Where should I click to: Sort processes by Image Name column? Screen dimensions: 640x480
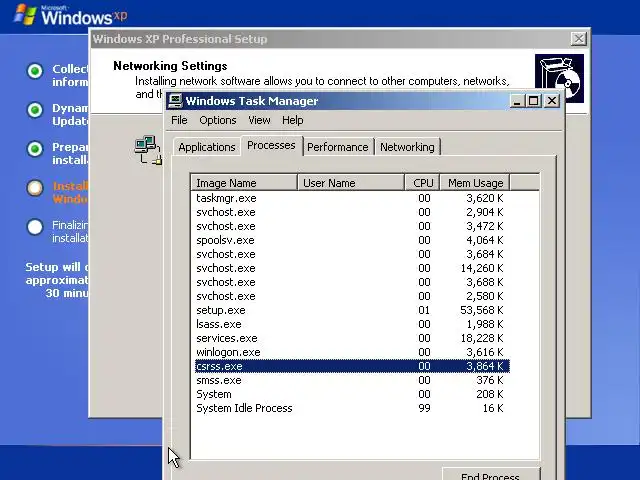coord(244,183)
